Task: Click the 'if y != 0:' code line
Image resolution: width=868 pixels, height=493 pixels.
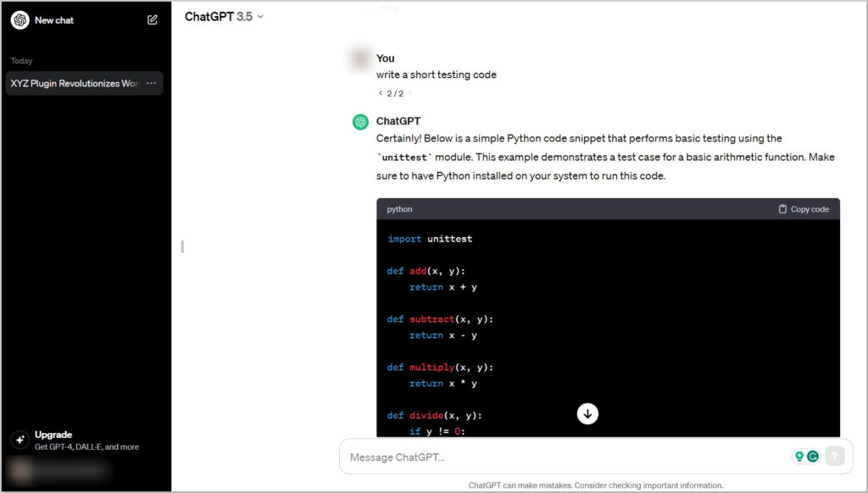Action: point(437,431)
